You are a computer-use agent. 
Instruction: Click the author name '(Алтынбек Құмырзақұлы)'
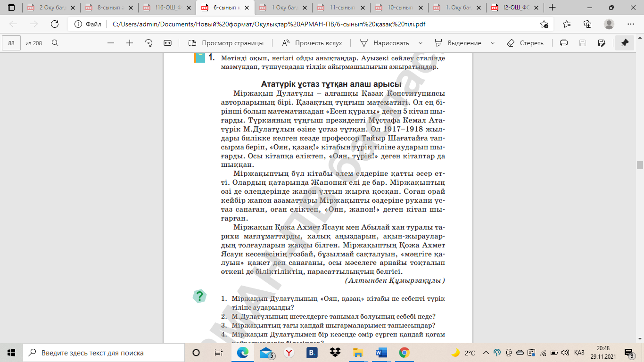pos(395,280)
